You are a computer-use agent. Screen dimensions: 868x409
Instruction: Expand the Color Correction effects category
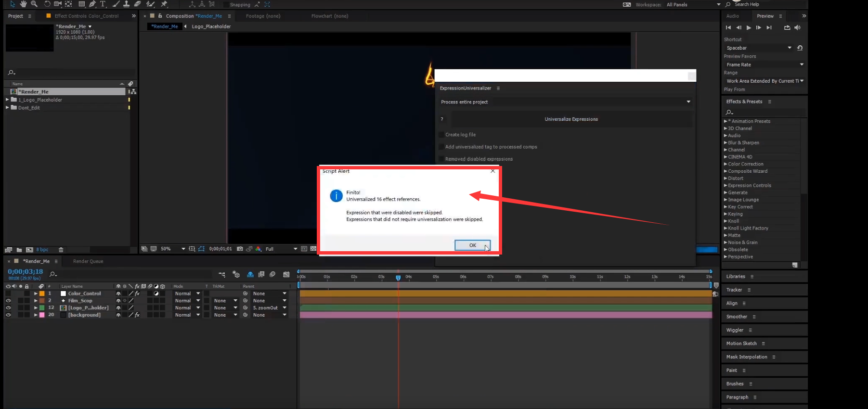point(725,164)
